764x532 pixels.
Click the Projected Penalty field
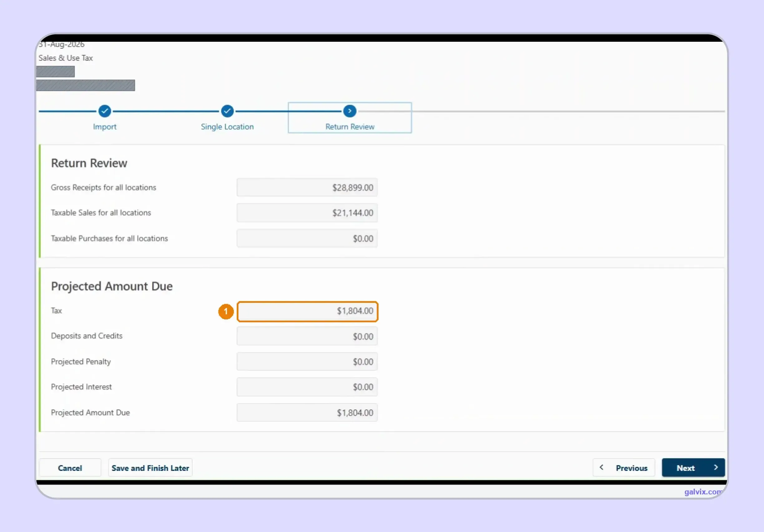tap(307, 361)
